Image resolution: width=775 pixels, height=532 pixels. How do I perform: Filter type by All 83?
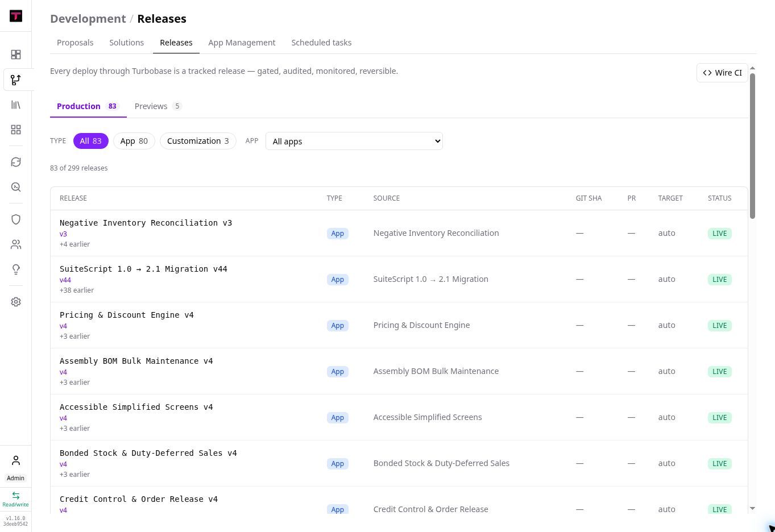(x=90, y=141)
